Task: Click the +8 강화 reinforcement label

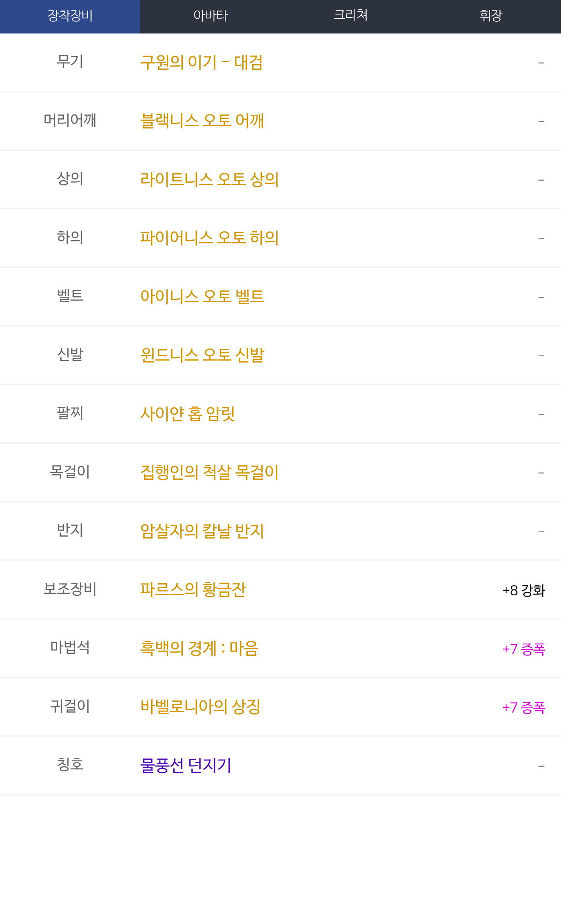Action: coord(524,590)
